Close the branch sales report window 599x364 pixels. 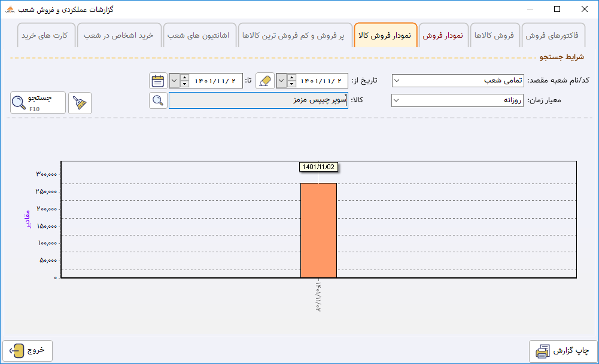(x=585, y=9)
